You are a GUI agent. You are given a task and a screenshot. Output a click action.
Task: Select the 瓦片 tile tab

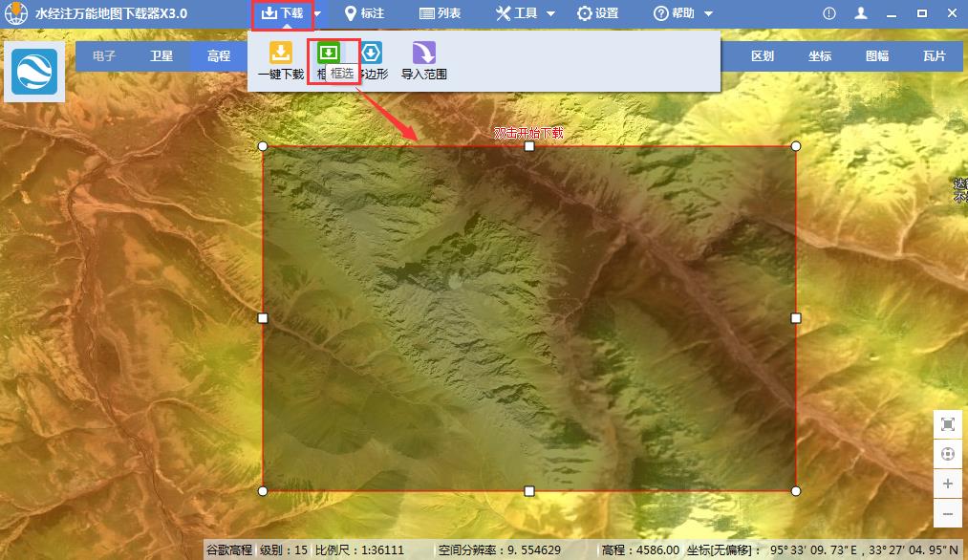pyautogui.click(x=934, y=56)
